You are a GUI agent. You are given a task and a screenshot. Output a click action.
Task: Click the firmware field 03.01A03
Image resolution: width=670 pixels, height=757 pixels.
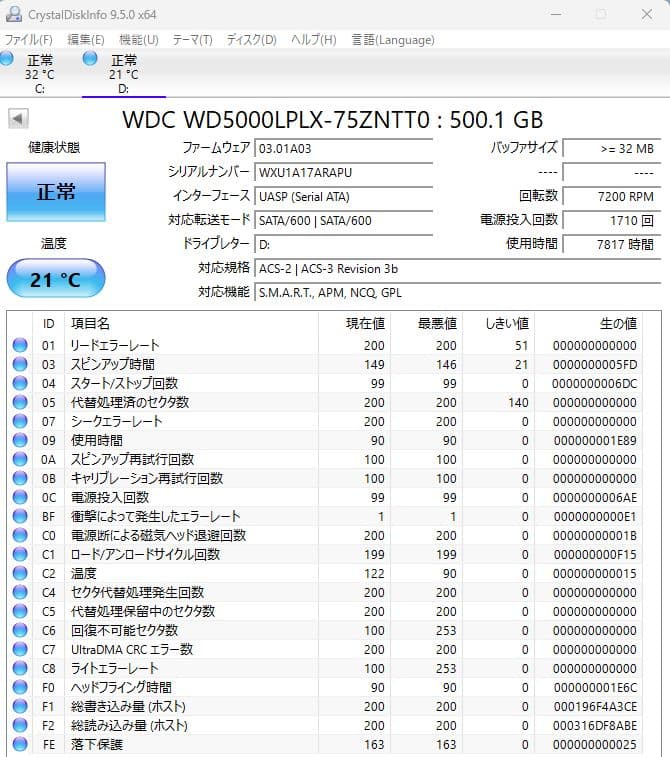coord(344,148)
